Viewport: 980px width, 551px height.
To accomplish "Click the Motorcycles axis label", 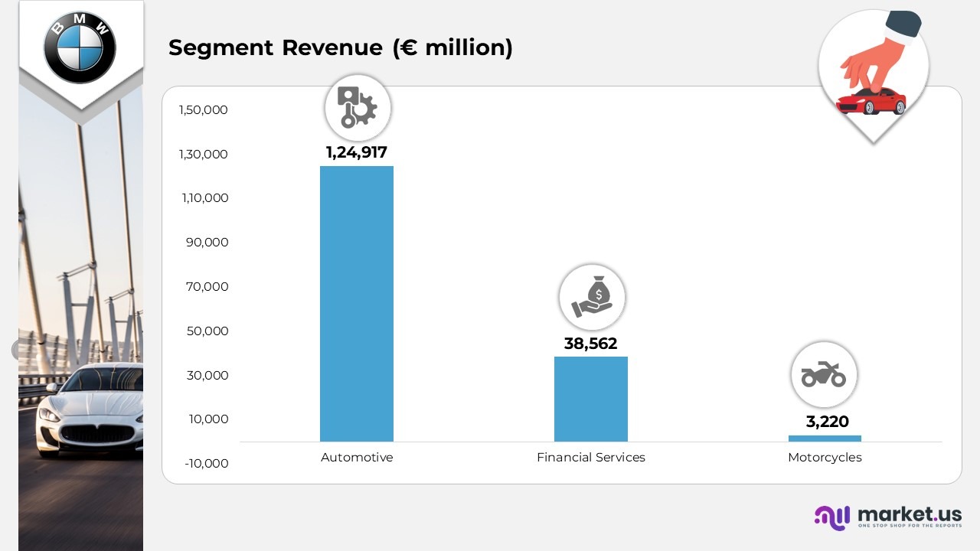I will [x=825, y=458].
